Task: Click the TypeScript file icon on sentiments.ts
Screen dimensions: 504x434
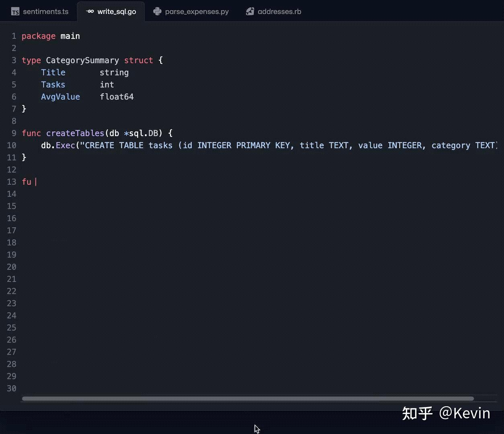Action: pos(14,11)
